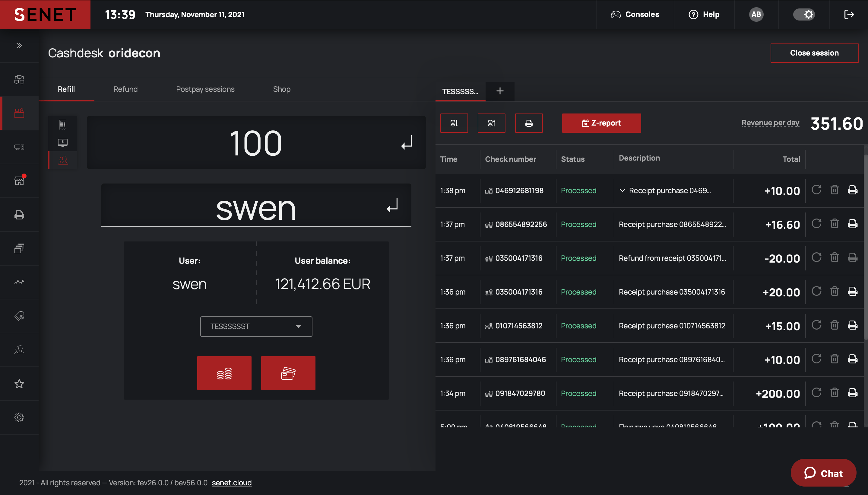This screenshot has width=868, height=495.
Task: Click the Close session button
Action: (814, 53)
